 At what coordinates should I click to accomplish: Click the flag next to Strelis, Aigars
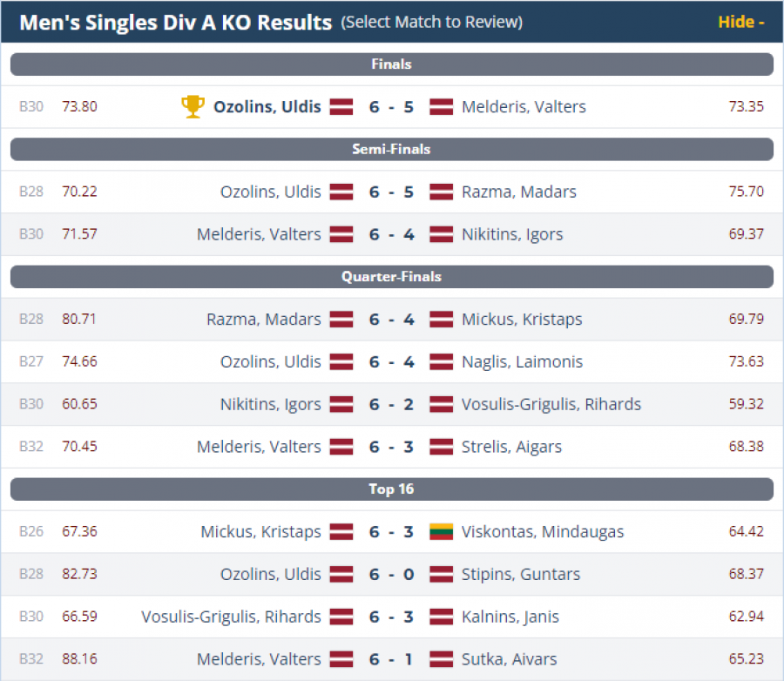pyautogui.click(x=442, y=447)
